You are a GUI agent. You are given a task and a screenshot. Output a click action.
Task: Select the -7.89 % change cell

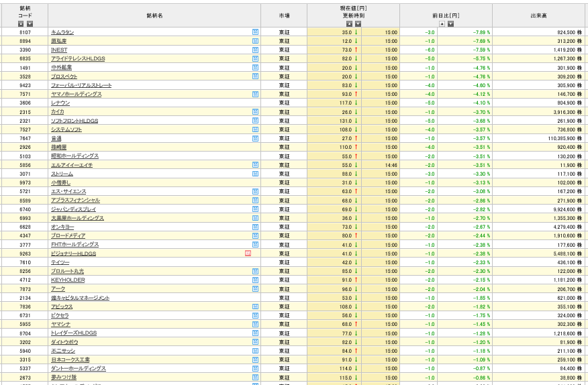(x=465, y=32)
